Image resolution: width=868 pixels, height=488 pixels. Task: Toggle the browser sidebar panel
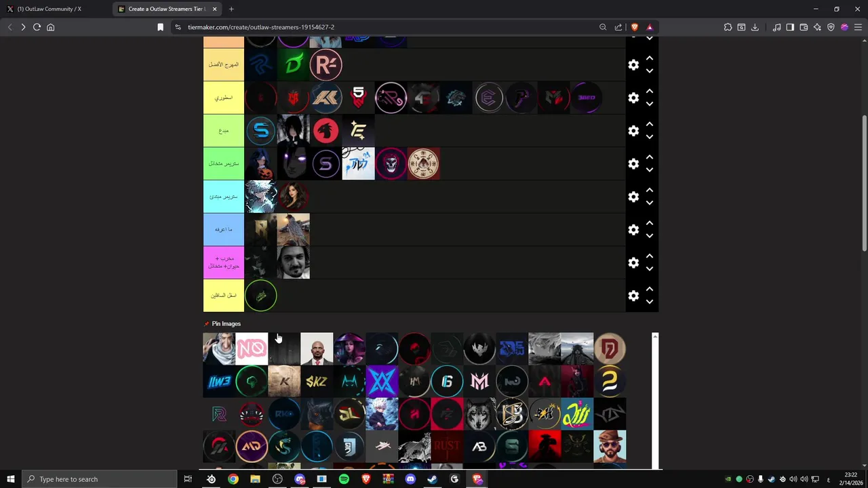pyautogui.click(x=790, y=27)
